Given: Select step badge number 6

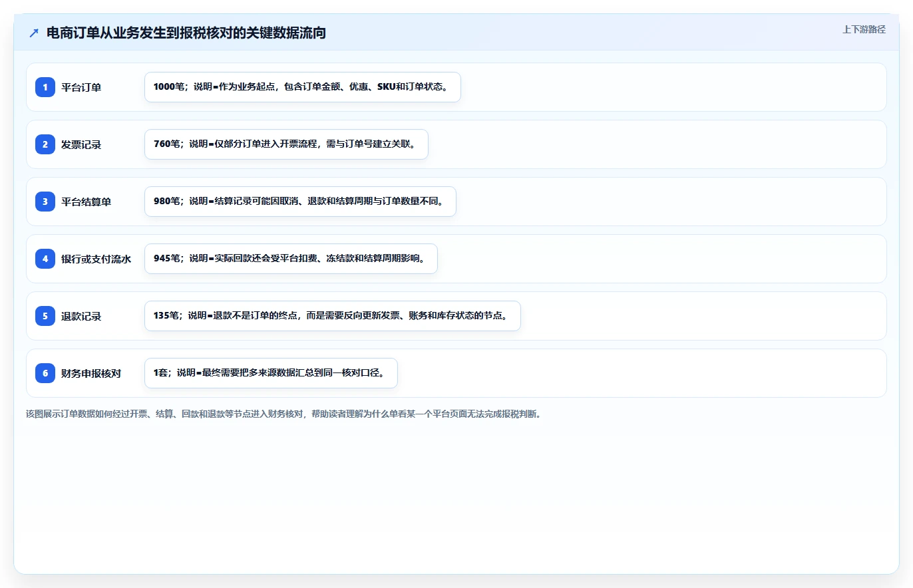Looking at the screenshot, I should pos(45,373).
